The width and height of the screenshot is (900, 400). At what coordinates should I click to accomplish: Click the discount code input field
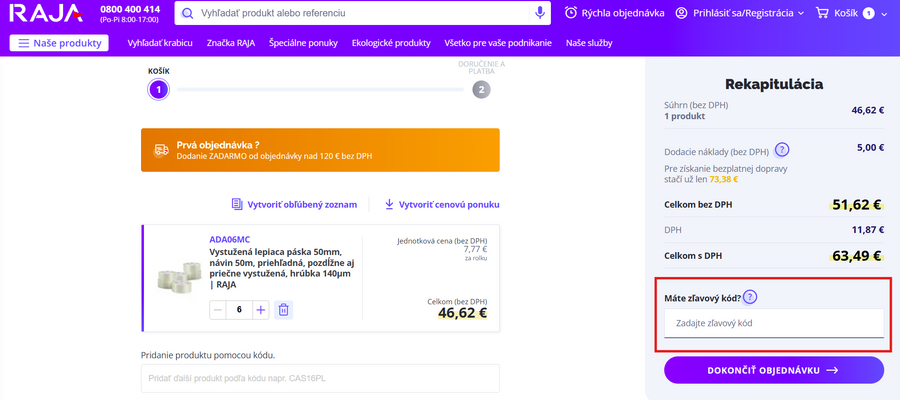(x=774, y=323)
